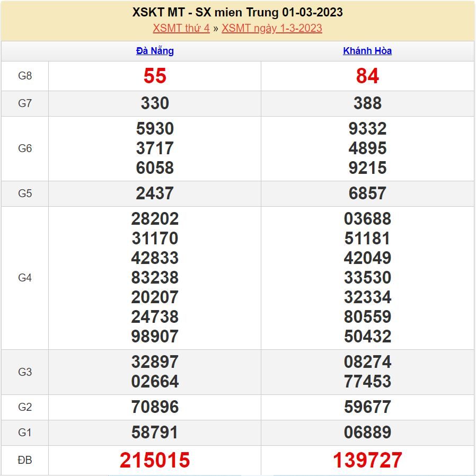Open the XSMT thứ 4 link
Image resolution: width=476 pixels, height=476 pixels.
[181, 28]
